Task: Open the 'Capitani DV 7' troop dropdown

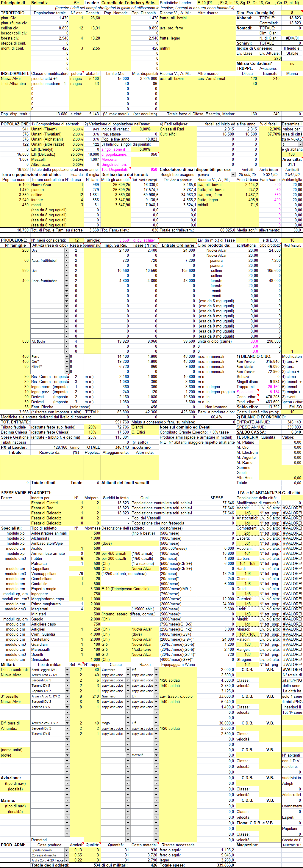Action: click(68, 691)
